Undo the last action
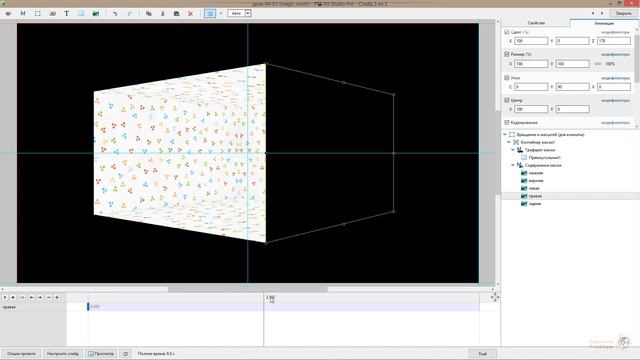640x360 pixels. tap(115, 13)
